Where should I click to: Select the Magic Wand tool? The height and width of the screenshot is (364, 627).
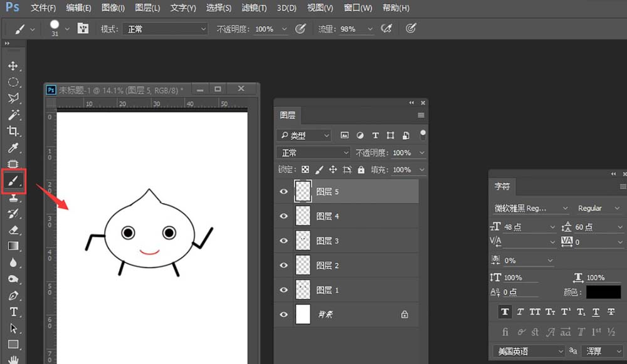coord(13,115)
